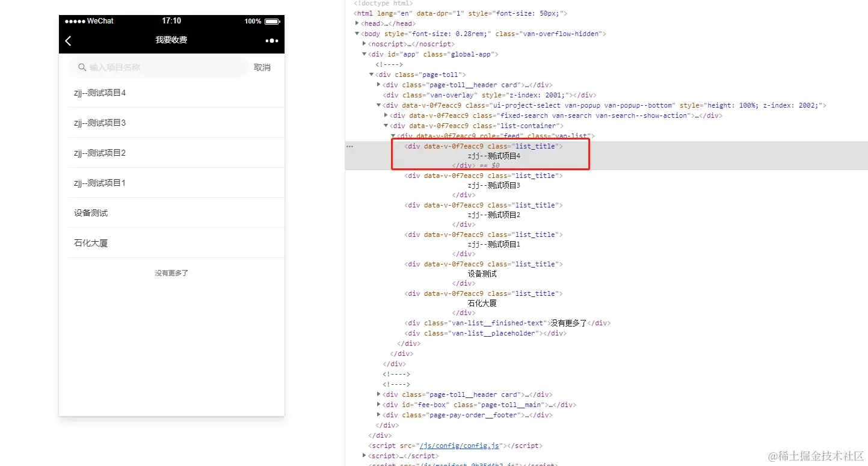
Task: Collapse the body element node
Action: (x=357, y=34)
